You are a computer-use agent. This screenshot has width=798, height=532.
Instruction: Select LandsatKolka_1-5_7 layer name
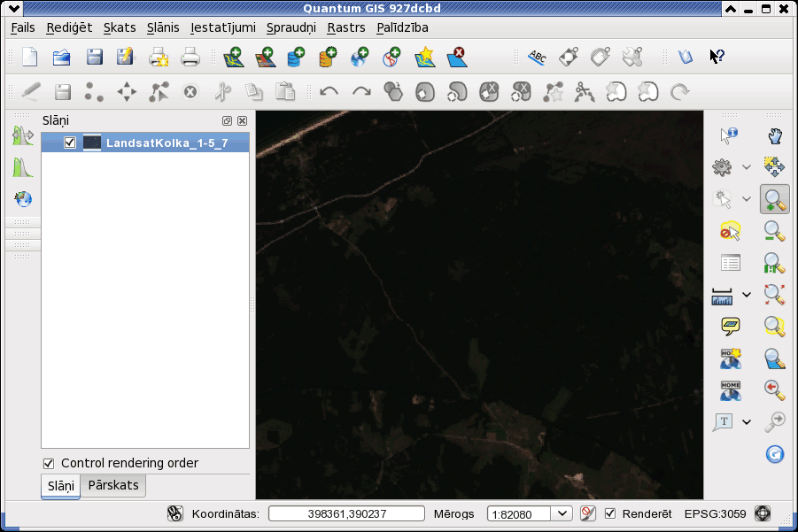coord(167,143)
